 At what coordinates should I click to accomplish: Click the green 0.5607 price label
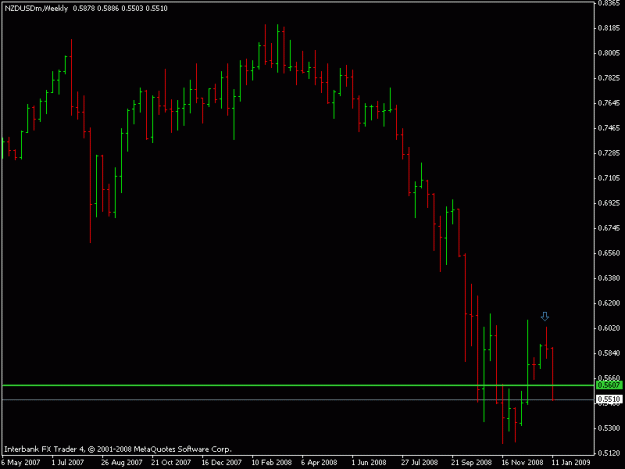(609, 385)
